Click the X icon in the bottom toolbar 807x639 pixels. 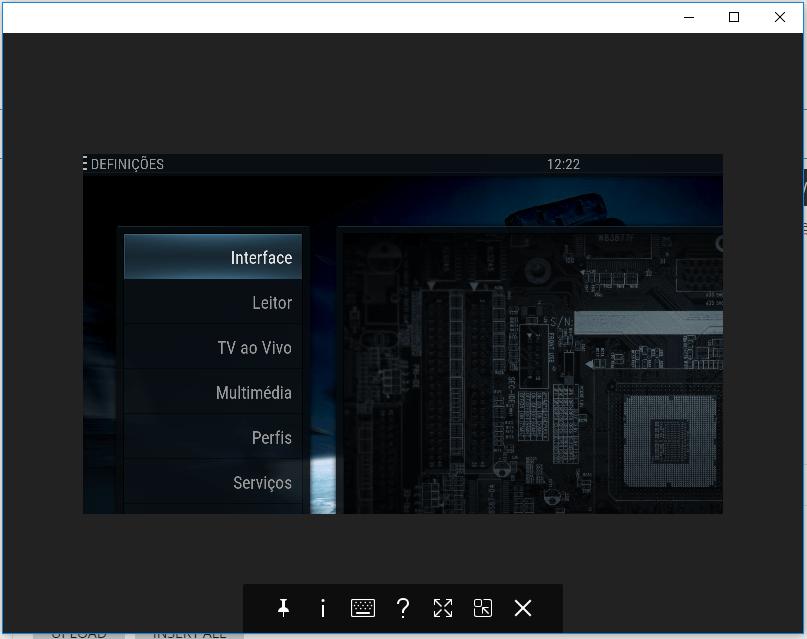pos(523,608)
